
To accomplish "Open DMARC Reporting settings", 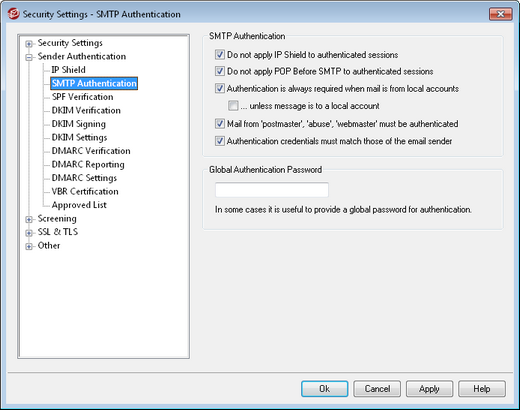I will pyautogui.click(x=88, y=164).
